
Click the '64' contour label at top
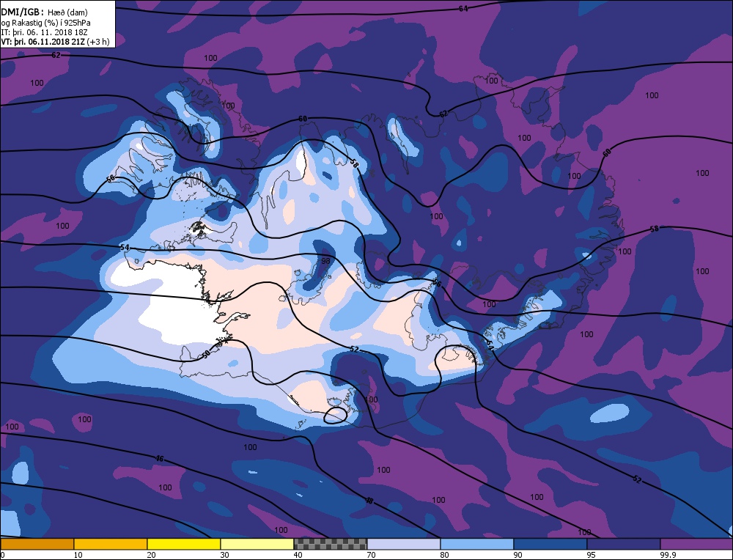[463, 8]
